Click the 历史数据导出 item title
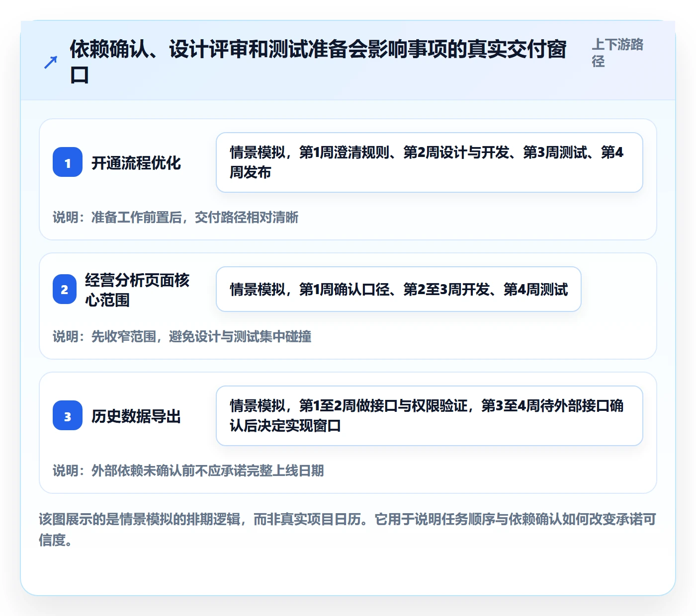 point(136,416)
